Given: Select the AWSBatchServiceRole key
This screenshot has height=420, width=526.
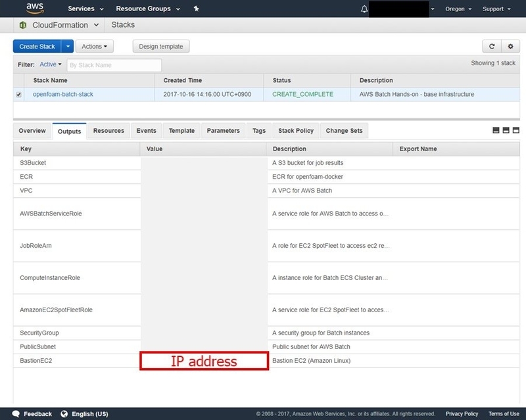Looking at the screenshot, I should click(51, 214).
